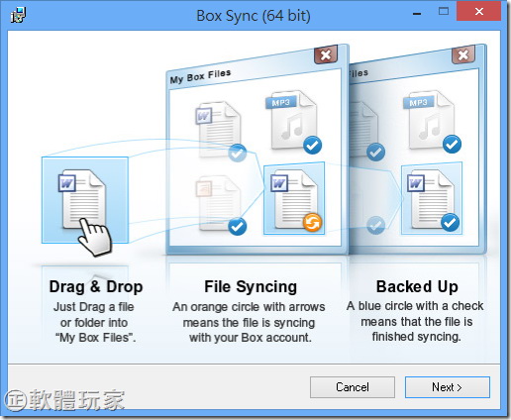
Task: Click the Drag & Drop heading
Action: pos(96,286)
